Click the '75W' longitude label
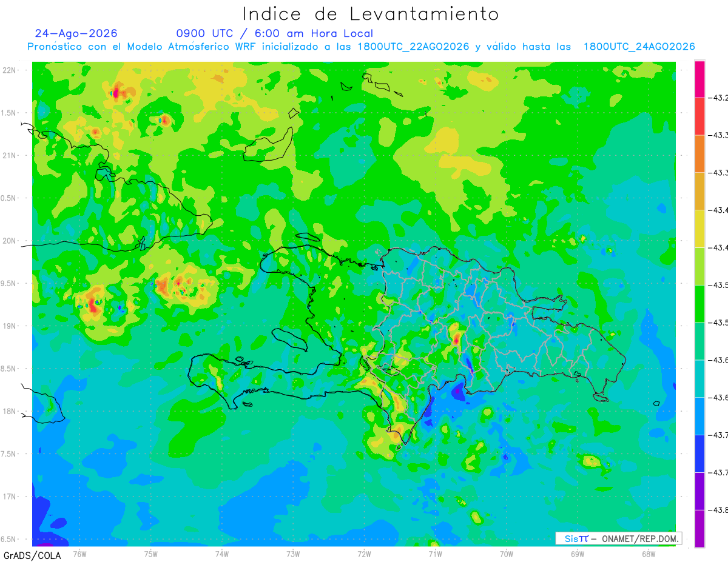Image resolution: width=728 pixels, height=562 pixels. pos(151,554)
